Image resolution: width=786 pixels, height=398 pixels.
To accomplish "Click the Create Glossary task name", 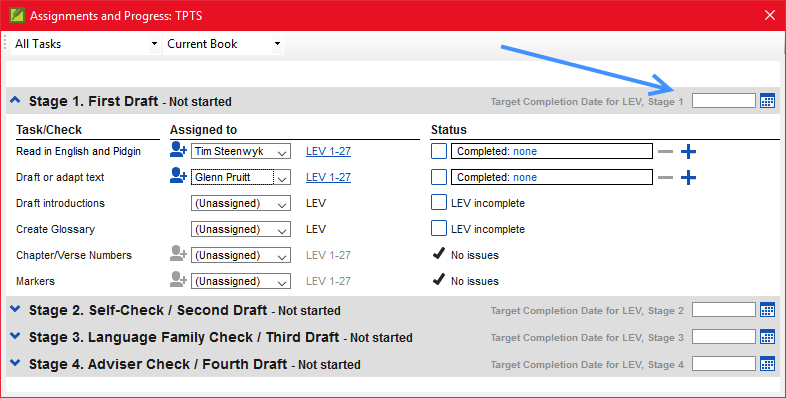I will [x=55, y=229].
